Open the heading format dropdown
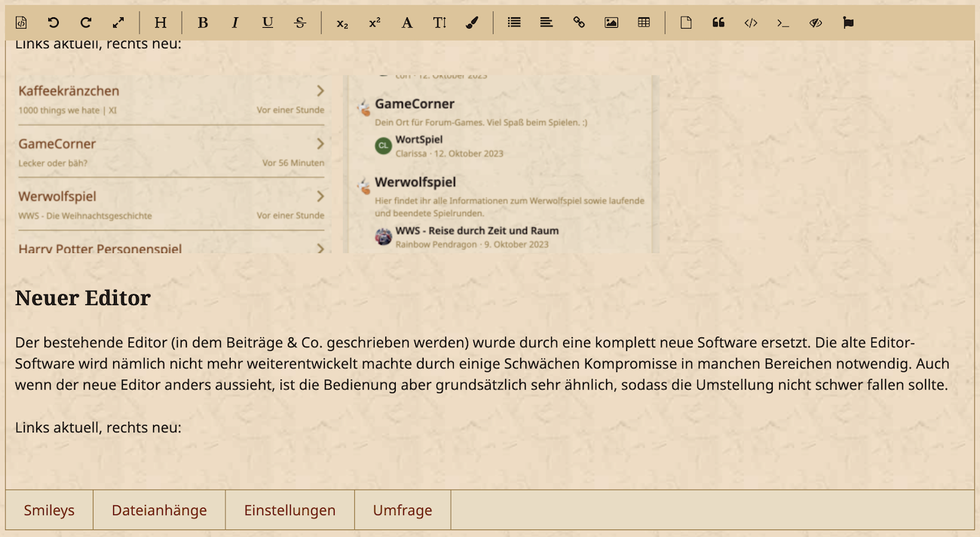 click(161, 23)
